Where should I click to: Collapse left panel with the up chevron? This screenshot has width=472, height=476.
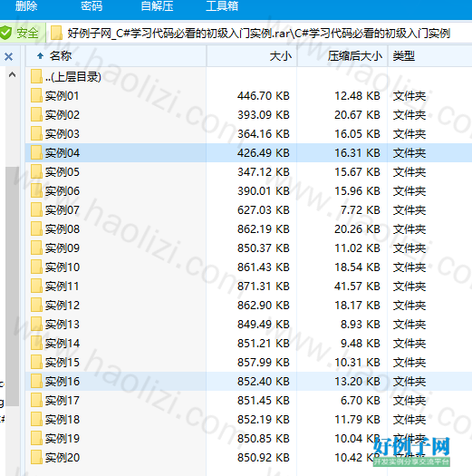coord(12,74)
